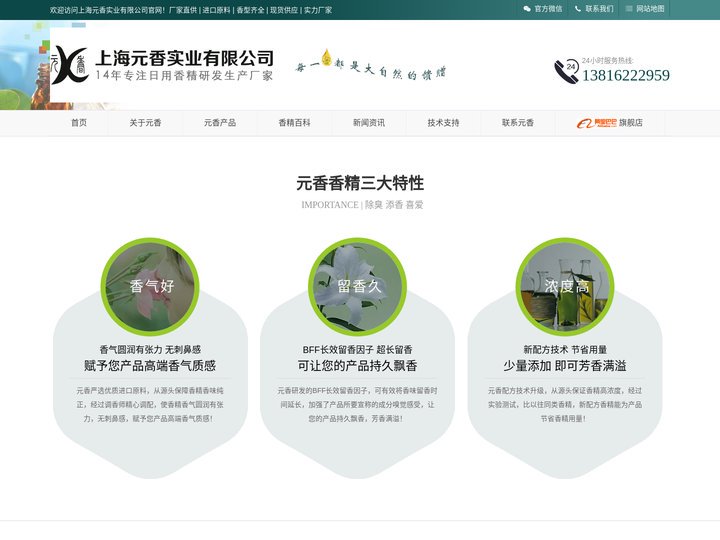Click the 浓度高 circular bottles image
Viewport: 720px width, 540px height.
tap(565, 287)
